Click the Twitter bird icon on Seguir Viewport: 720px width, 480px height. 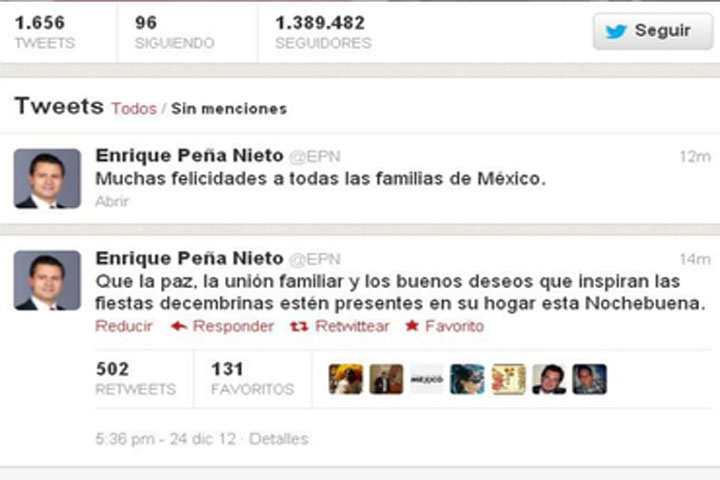[616, 31]
